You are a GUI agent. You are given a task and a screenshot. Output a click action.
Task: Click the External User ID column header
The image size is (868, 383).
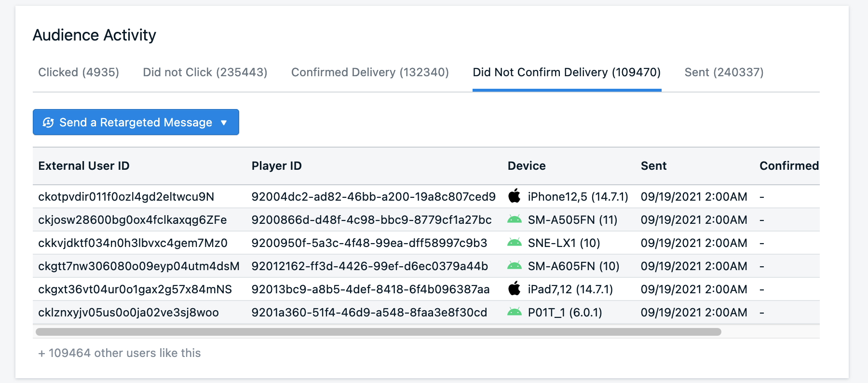click(x=84, y=166)
